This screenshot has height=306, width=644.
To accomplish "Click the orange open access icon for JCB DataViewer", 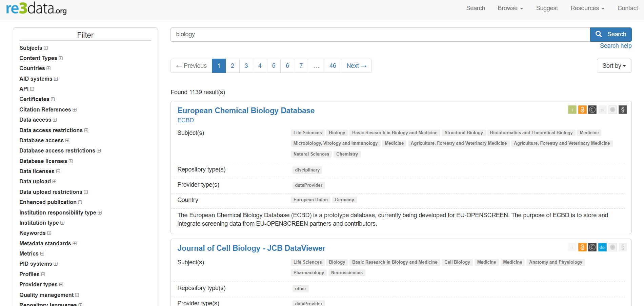I will [582, 247].
